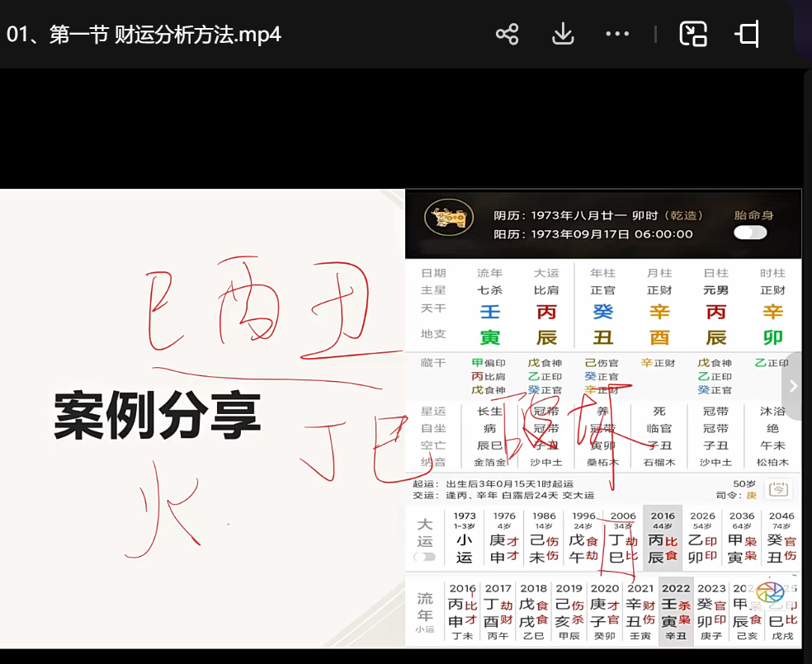Screen dimensions: 812x664
Task: Enter picture-in-picture mini window mode
Action: [x=692, y=34]
